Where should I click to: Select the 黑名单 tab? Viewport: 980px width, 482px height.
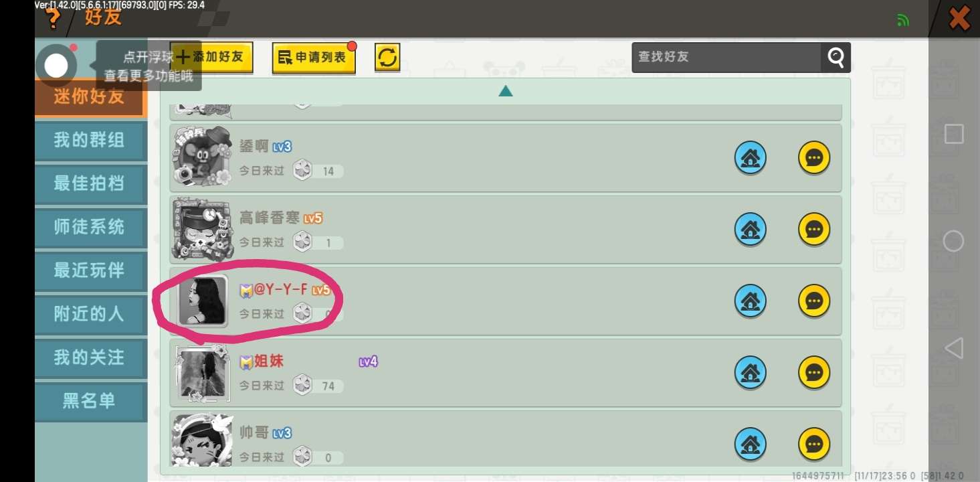pyautogui.click(x=90, y=400)
